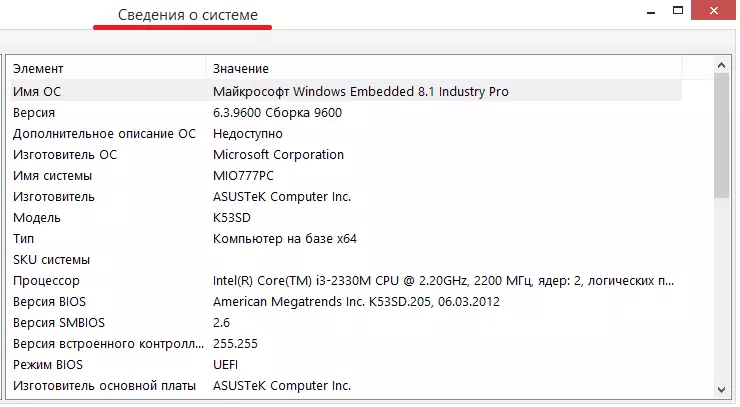Select the Имя системы MIO777PC row
Viewport: 740px width, 407px height.
tap(52, 176)
